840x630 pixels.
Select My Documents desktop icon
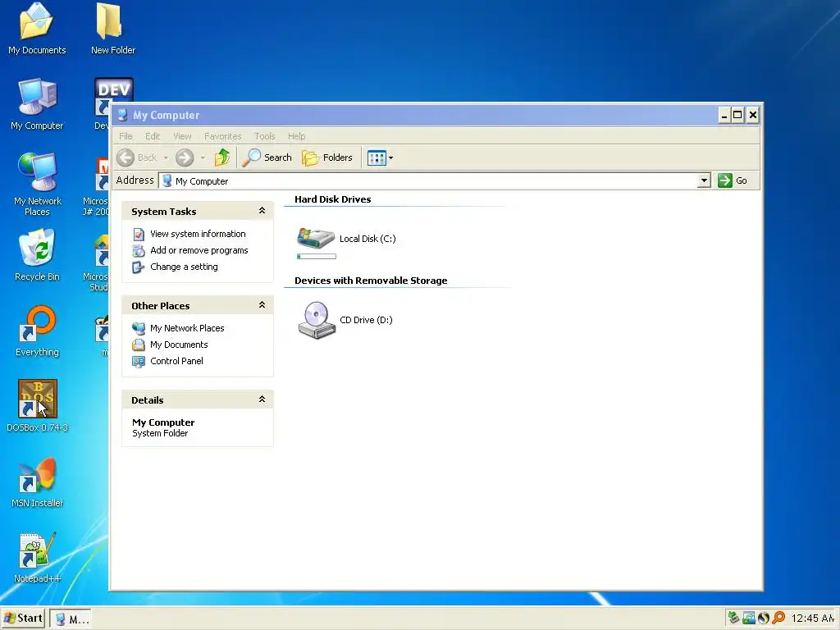[37, 29]
